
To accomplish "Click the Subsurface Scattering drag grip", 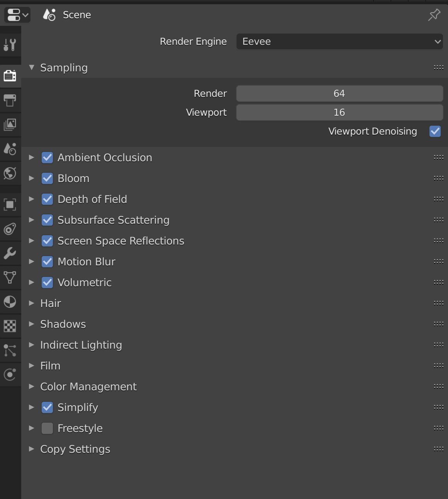I will pos(439,220).
